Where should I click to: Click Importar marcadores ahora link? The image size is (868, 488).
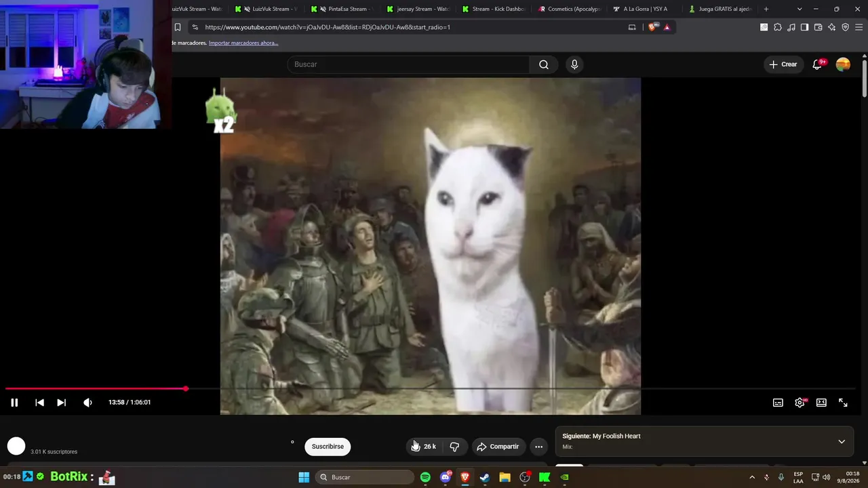coord(243,43)
